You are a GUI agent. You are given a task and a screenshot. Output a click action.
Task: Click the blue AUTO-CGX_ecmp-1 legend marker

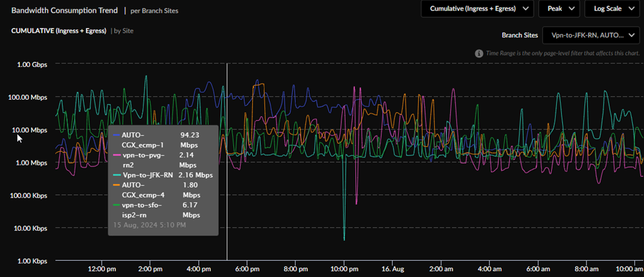[x=117, y=135]
